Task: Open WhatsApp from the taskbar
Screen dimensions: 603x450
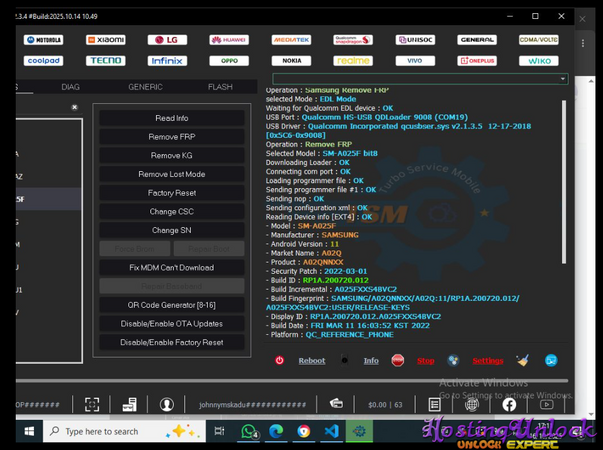Action: coord(250,432)
